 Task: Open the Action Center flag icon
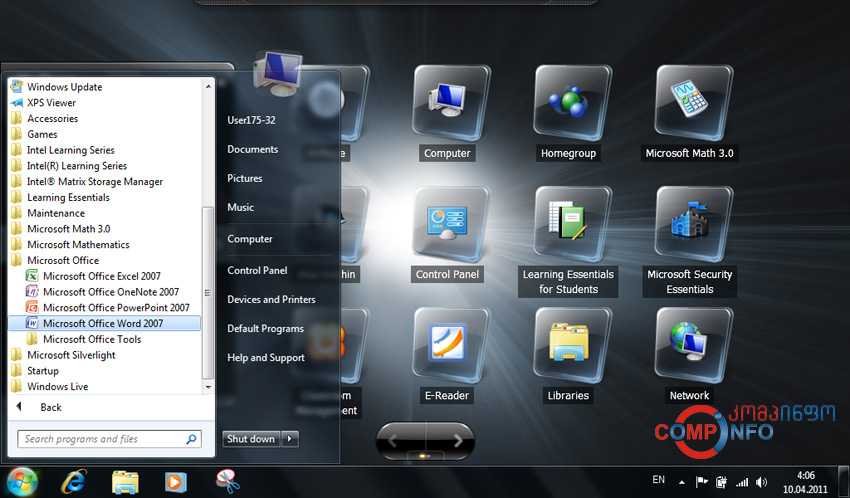701,482
